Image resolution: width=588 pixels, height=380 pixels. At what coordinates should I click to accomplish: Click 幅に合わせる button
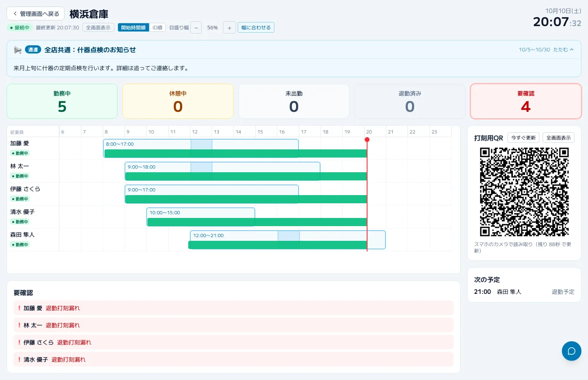pyautogui.click(x=256, y=28)
